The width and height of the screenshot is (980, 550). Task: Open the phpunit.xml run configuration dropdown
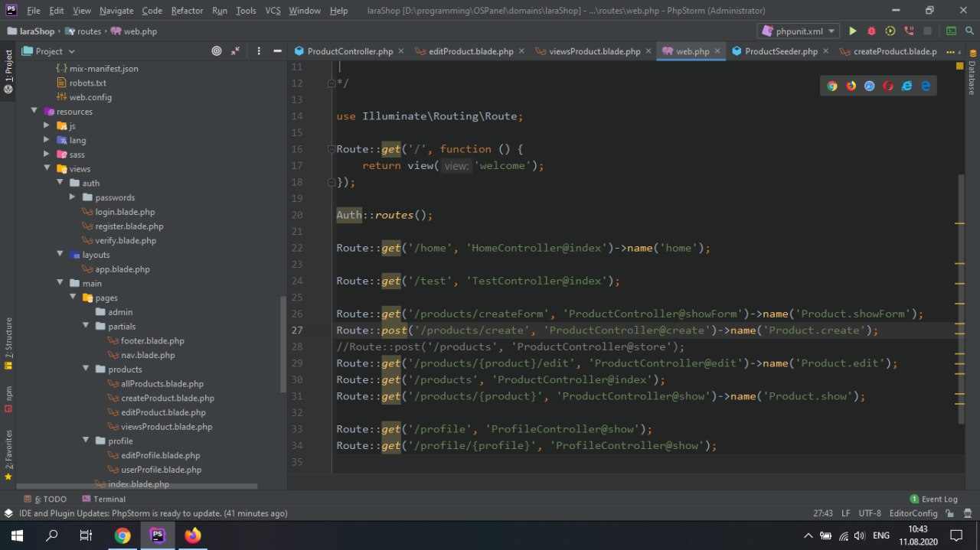pyautogui.click(x=798, y=31)
